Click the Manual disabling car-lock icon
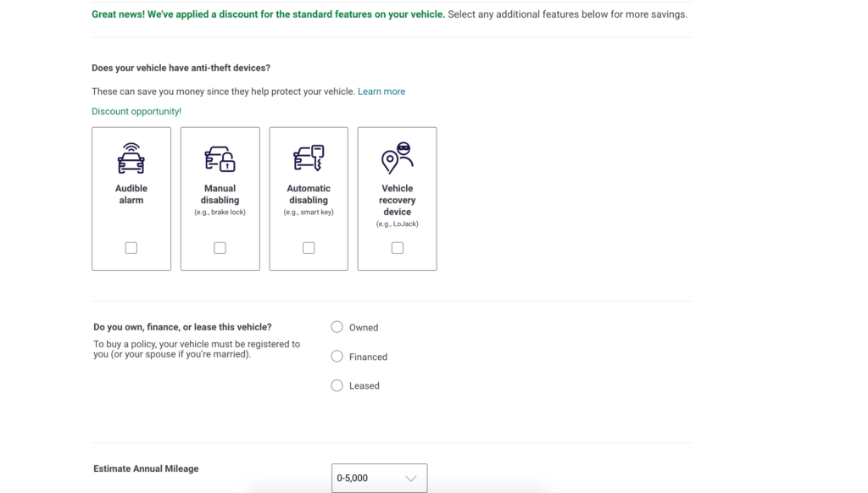The image size is (868, 493). [220, 158]
